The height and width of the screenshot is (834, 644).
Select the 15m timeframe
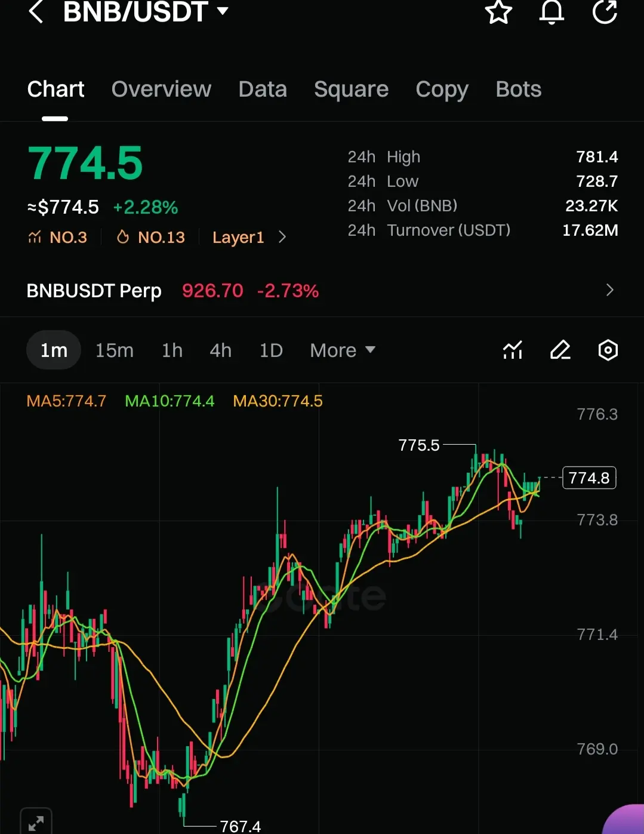(x=115, y=350)
